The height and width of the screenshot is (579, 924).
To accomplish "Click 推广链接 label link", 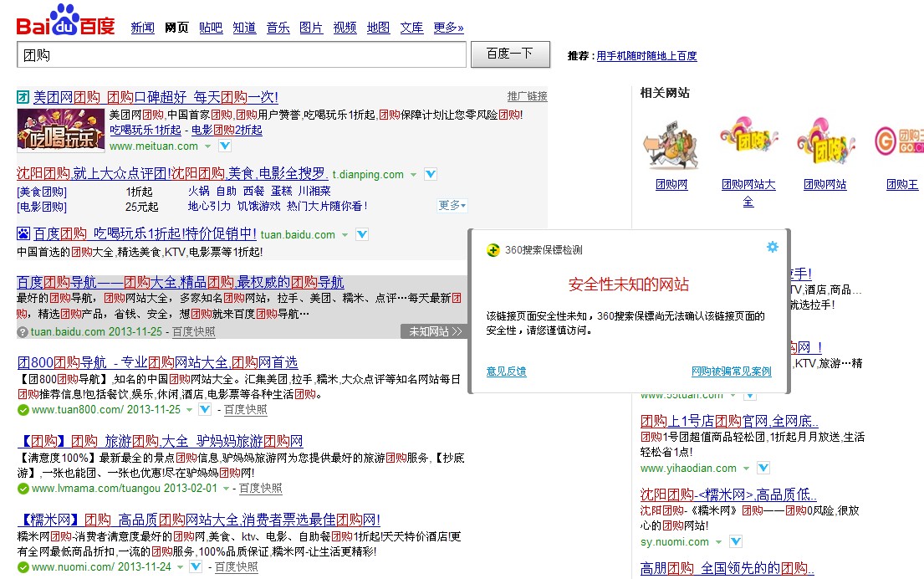I will point(528,96).
